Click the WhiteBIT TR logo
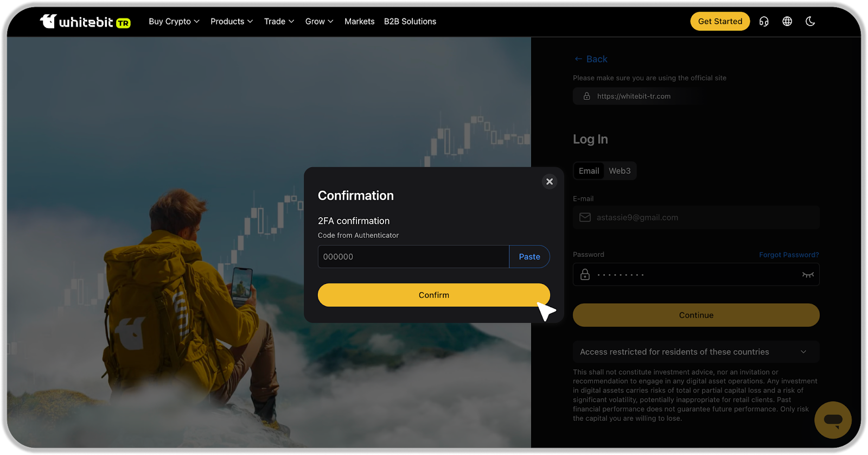Screen dimensions: 868x455 point(85,22)
